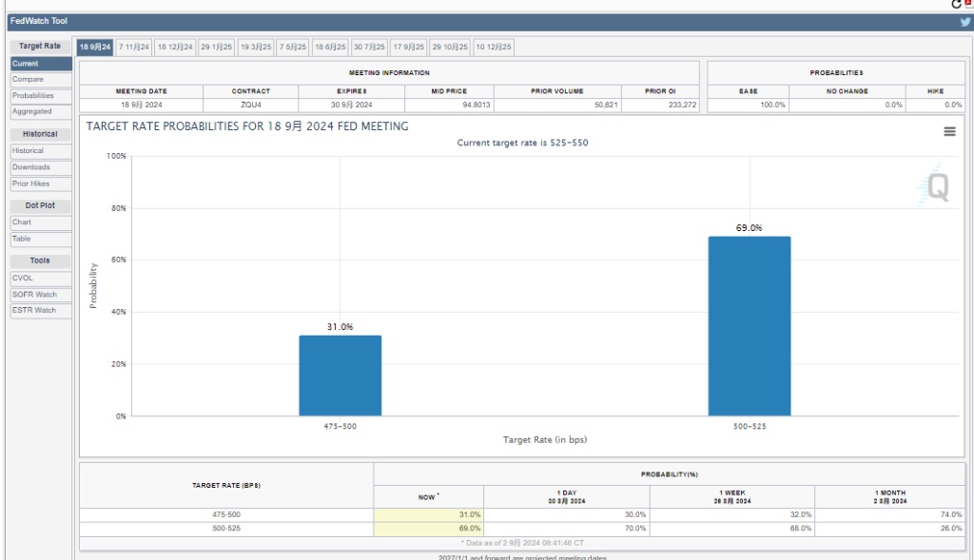The height and width of the screenshot is (560, 974).
Task: Open SOFR Watch tool
Action: click(41, 295)
